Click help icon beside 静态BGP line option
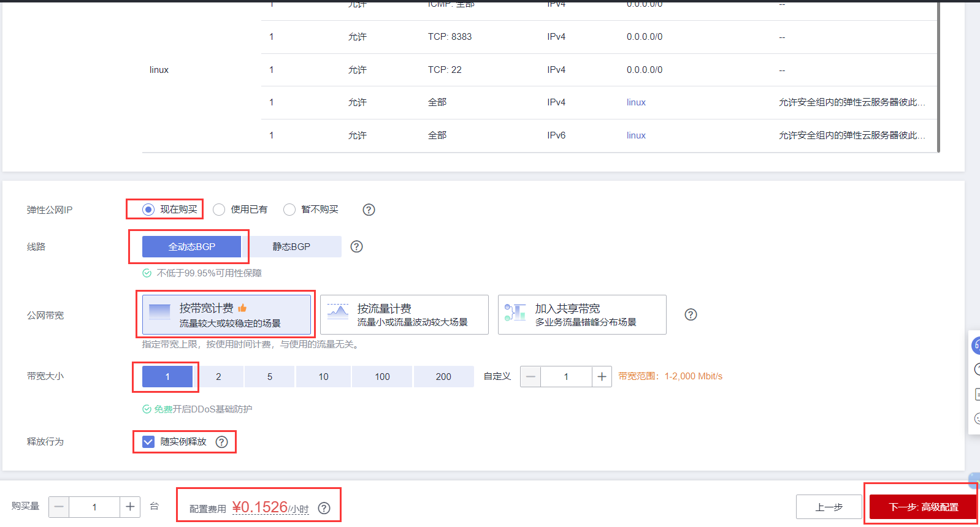The width and height of the screenshot is (980, 527). (356, 246)
